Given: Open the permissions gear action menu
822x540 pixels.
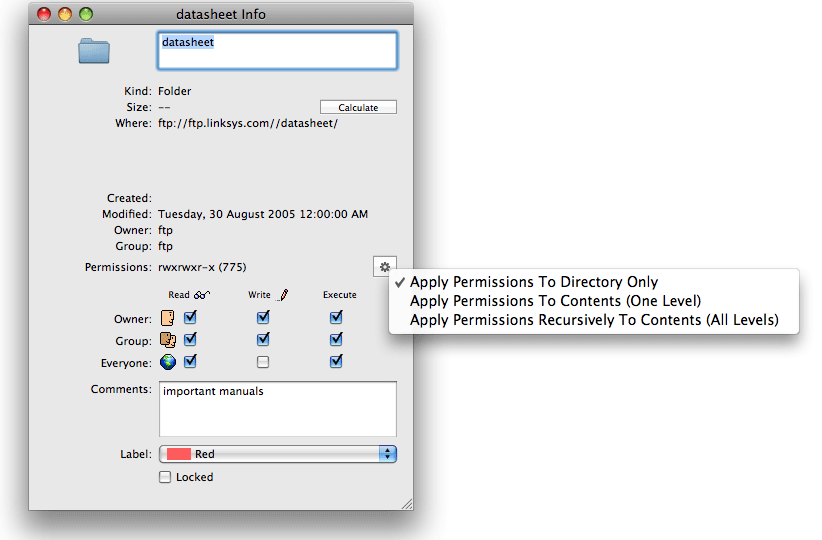Looking at the screenshot, I should 384,267.
